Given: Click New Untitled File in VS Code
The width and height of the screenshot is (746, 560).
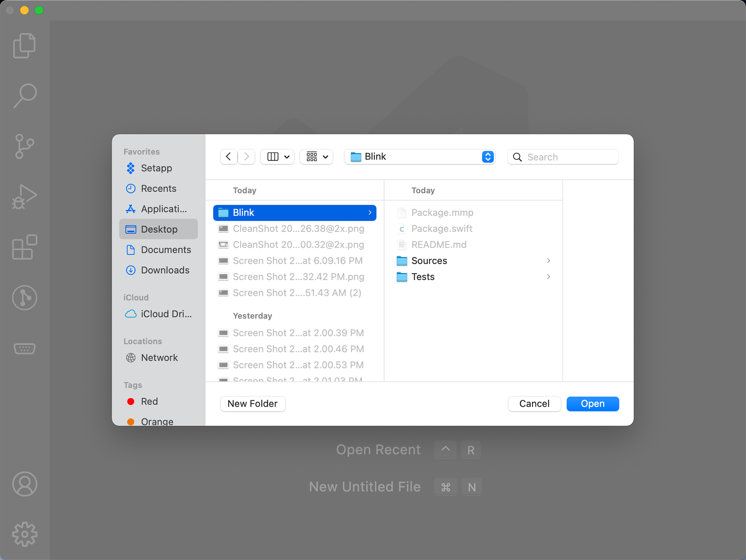Looking at the screenshot, I should tap(364, 487).
